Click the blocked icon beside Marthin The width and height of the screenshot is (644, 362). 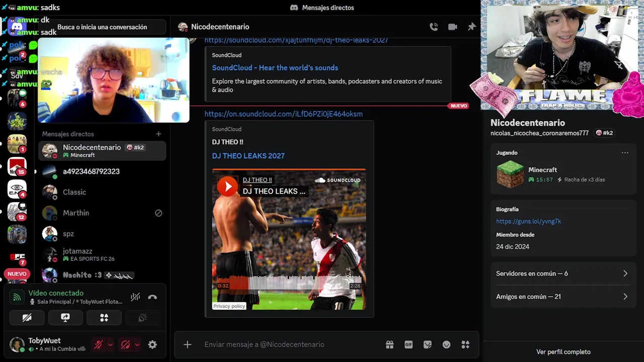click(x=158, y=213)
